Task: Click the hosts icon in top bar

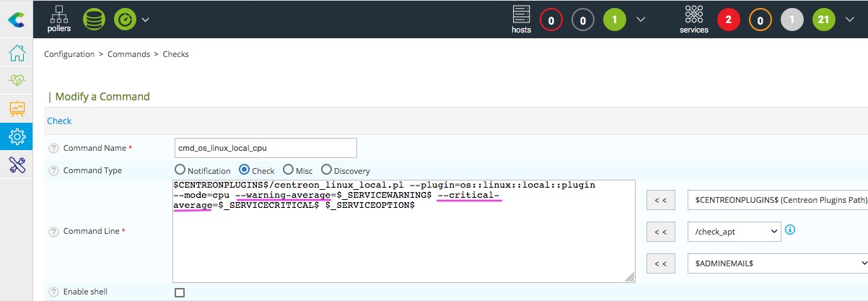Action: tap(521, 19)
